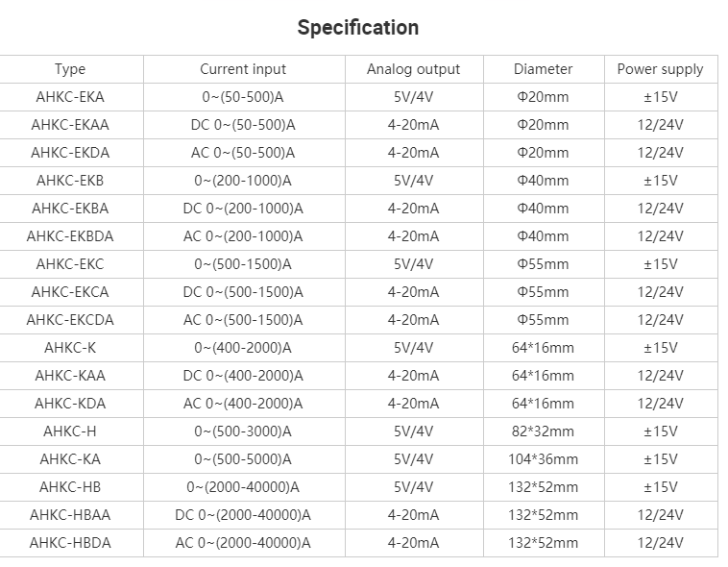
Task: Click the AHKC-EKAA row type cell
Action: tap(70, 125)
